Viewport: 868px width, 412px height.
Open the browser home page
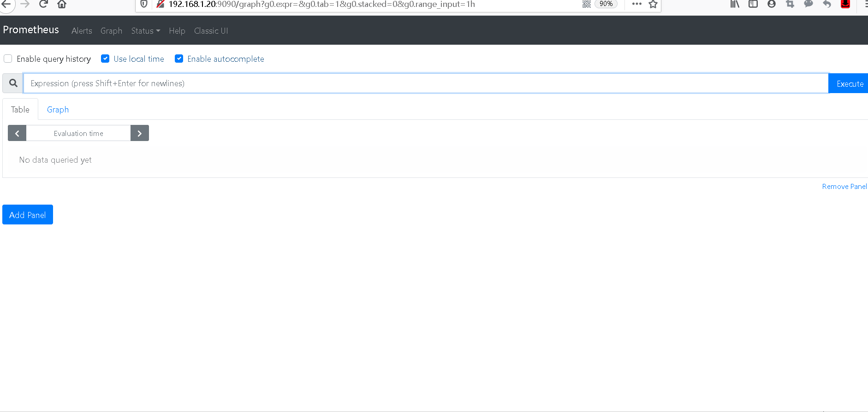coord(62,4)
